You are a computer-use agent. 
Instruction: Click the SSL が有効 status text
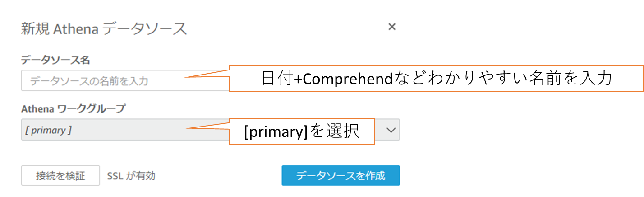coord(131,176)
